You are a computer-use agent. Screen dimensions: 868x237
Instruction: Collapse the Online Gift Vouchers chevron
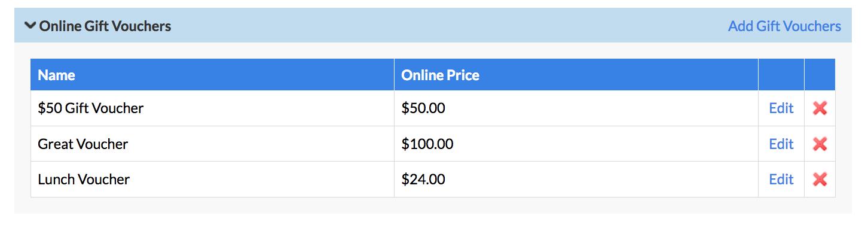pos(30,26)
